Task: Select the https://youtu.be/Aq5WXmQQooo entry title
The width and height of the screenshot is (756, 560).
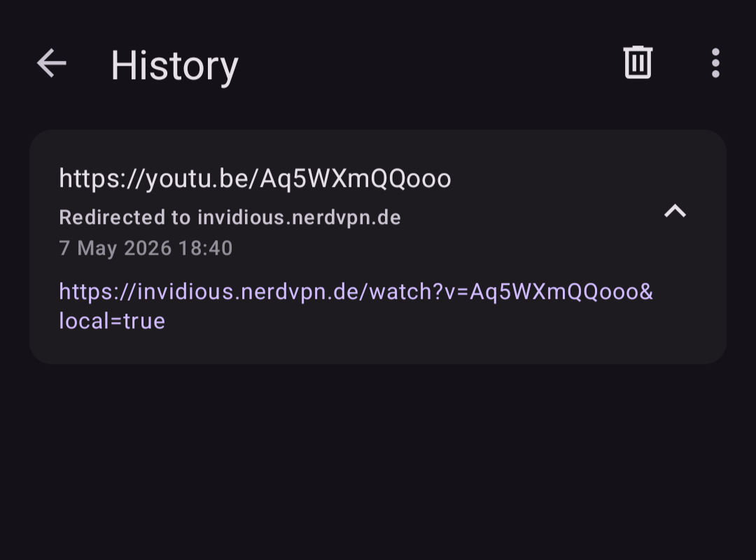Action: [255, 178]
